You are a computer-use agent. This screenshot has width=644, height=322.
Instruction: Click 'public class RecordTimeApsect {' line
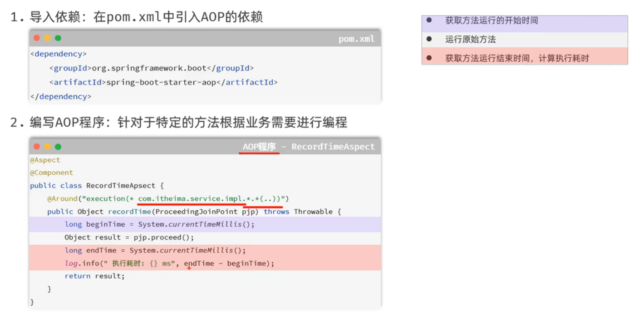(97, 185)
